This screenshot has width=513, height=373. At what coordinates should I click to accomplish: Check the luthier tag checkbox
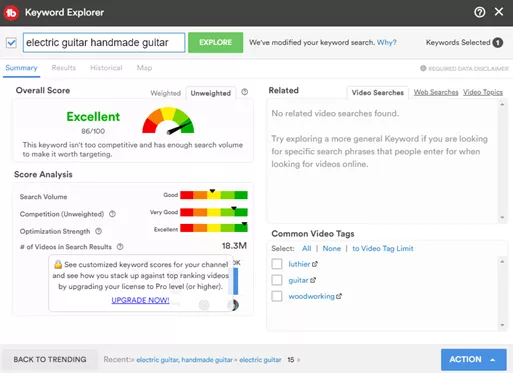tap(277, 264)
